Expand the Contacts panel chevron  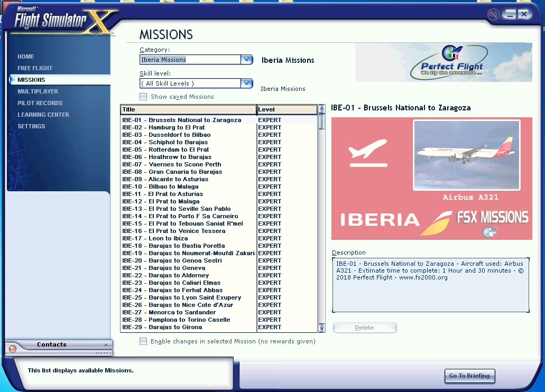[x=106, y=345]
